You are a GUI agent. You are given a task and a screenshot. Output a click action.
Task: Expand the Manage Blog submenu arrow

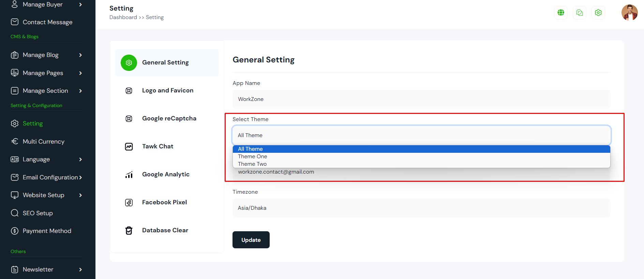point(80,55)
